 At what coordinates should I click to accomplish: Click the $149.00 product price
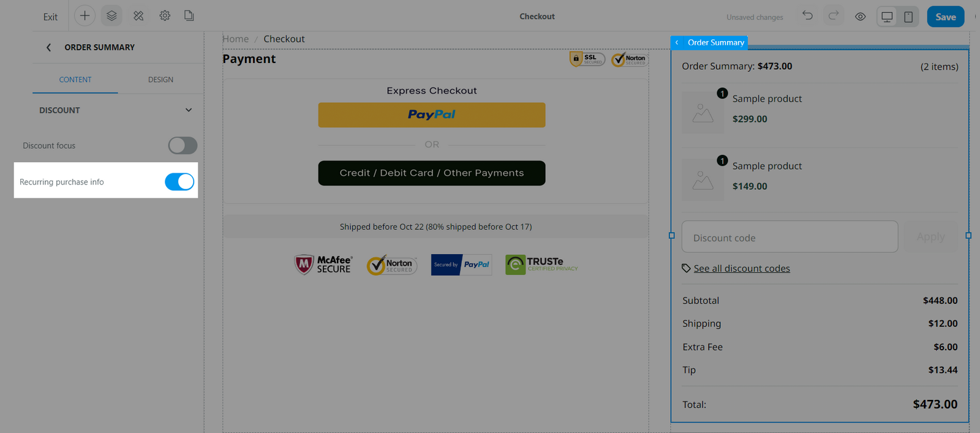coord(750,186)
